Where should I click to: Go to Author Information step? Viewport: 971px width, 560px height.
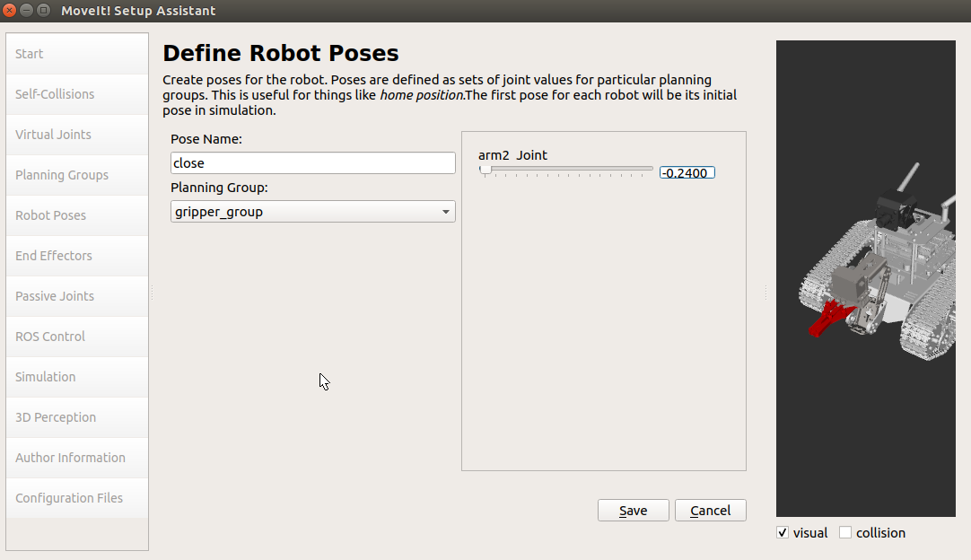pos(77,458)
